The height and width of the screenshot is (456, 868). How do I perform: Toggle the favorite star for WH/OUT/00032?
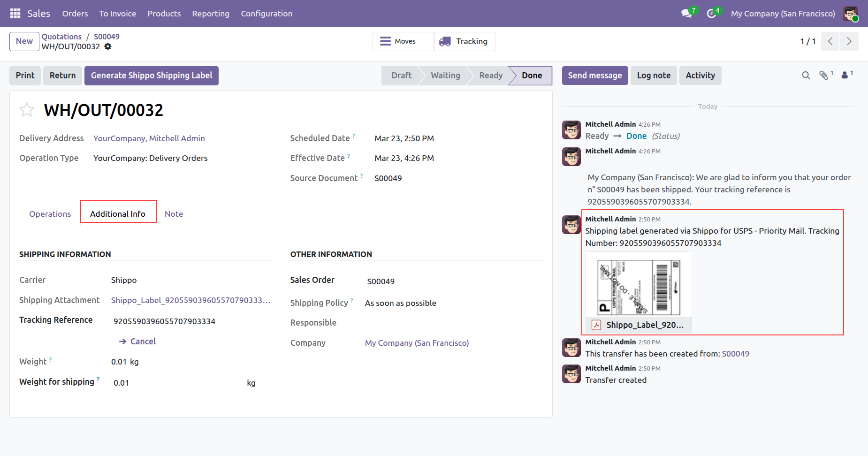[27, 110]
